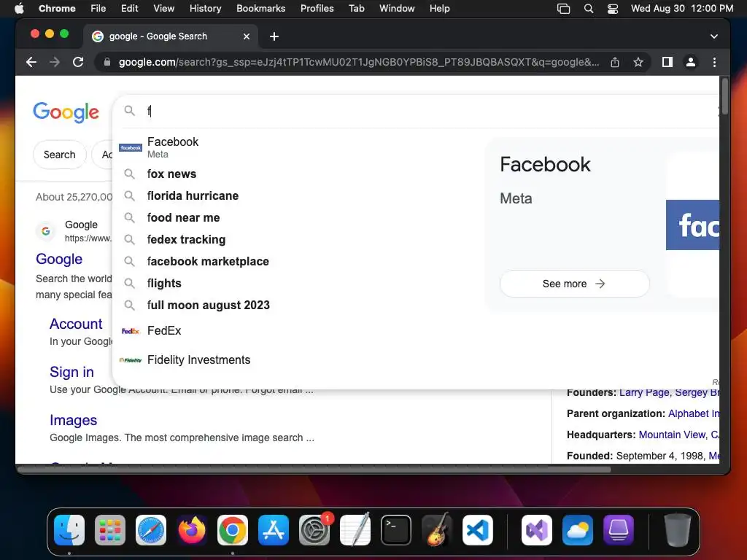Open the Help menu
The width and height of the screenshot is (747, 560).
(x=439, y=9)
